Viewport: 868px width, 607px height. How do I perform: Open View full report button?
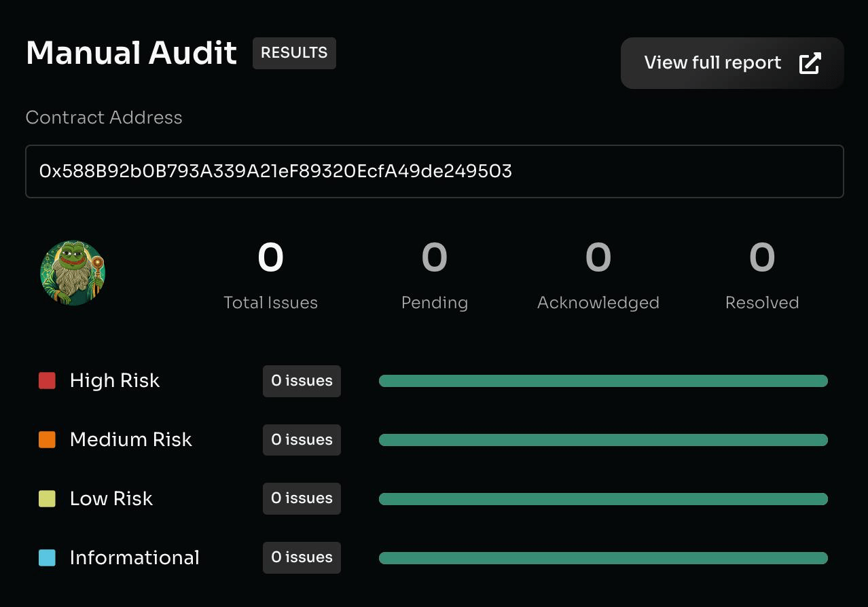coord(731,63)
